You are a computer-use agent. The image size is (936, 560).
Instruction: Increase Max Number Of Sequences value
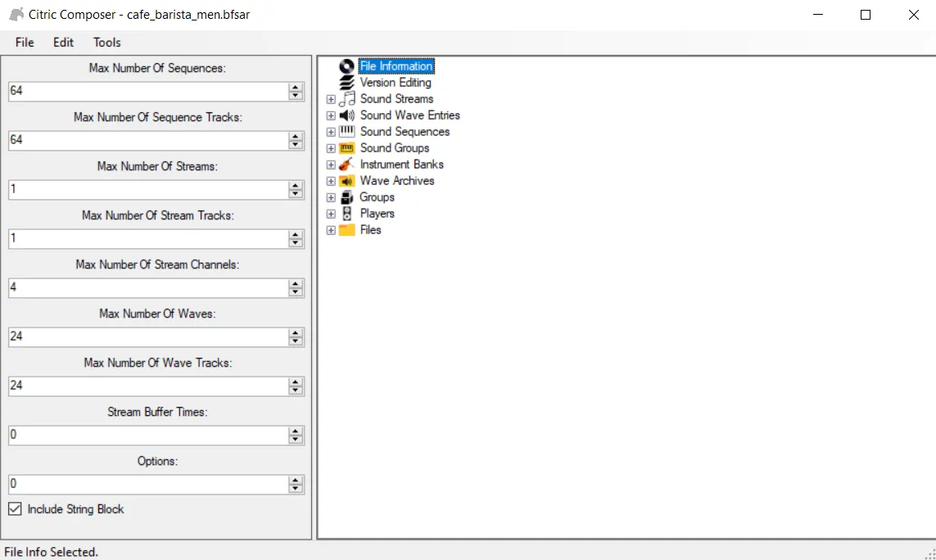pyautogui.click(x=296, y=87)
